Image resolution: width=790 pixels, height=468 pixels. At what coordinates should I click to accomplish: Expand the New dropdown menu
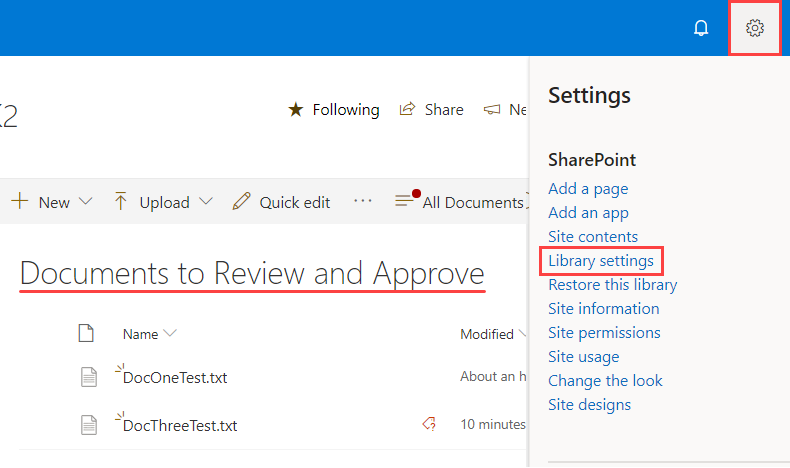[84, 202]
